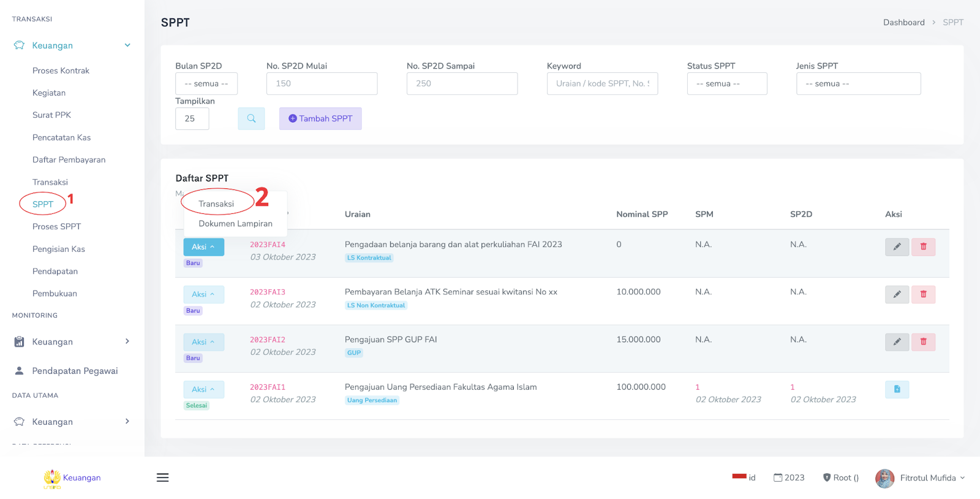
Task: Click the 2023 calendar year icon
Action: [777, 478]
